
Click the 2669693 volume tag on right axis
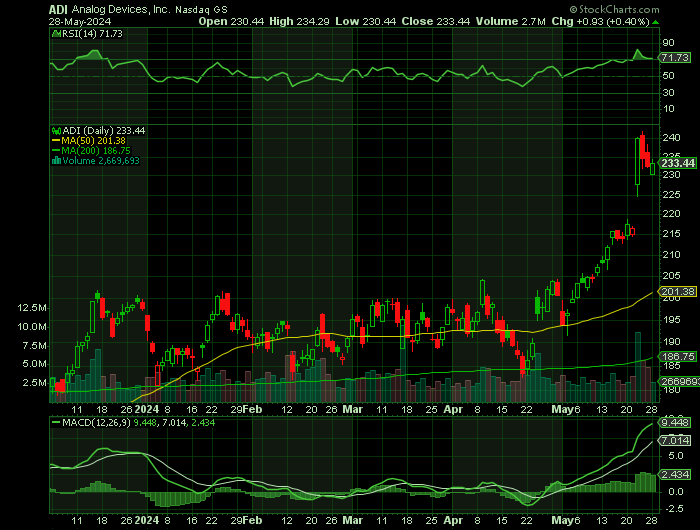[680, 381]
